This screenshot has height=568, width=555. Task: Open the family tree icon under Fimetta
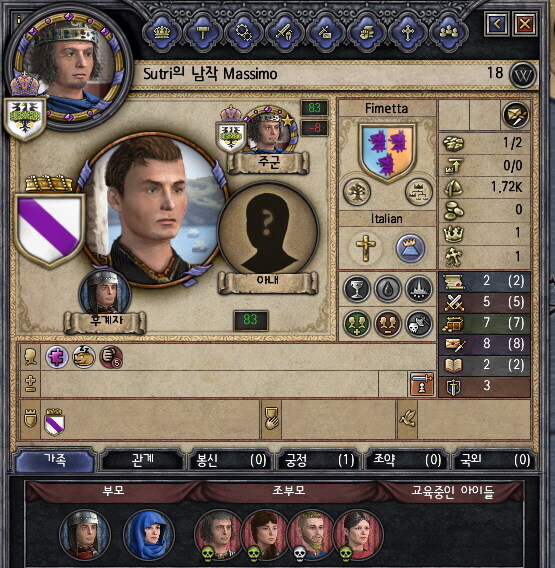[x=357, y=192]
